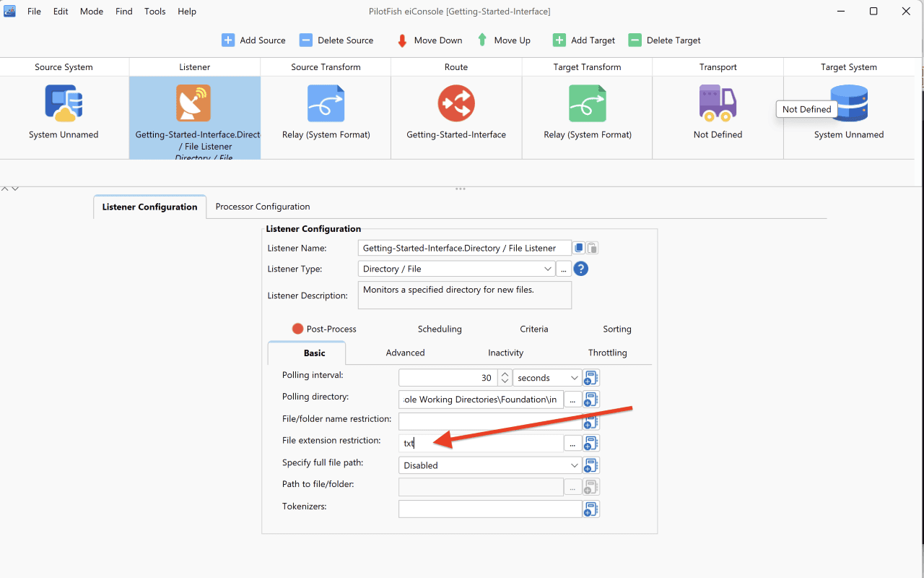Collapse the panel using the up chevron

(5, 189)
